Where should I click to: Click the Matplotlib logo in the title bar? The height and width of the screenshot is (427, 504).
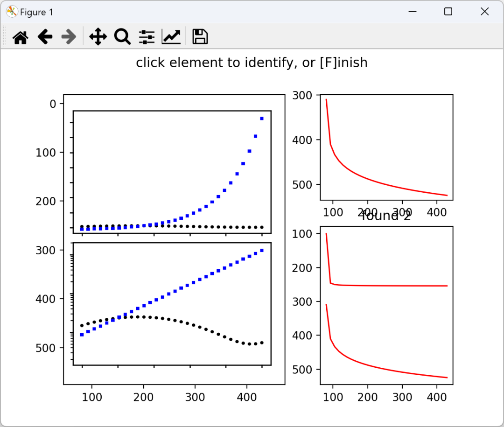(x=12, y=12)
